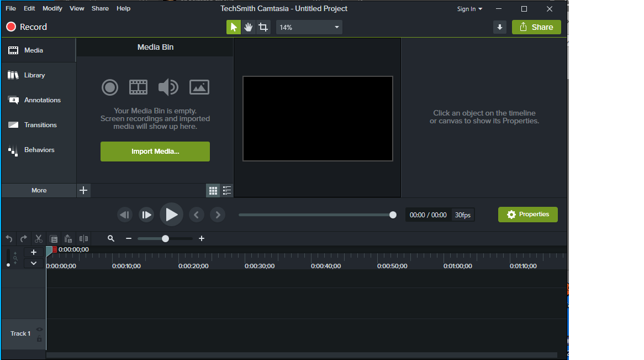This screenshot has height=360, width=644.
Task: Switch to the Library tab
Action: [39, 75]
